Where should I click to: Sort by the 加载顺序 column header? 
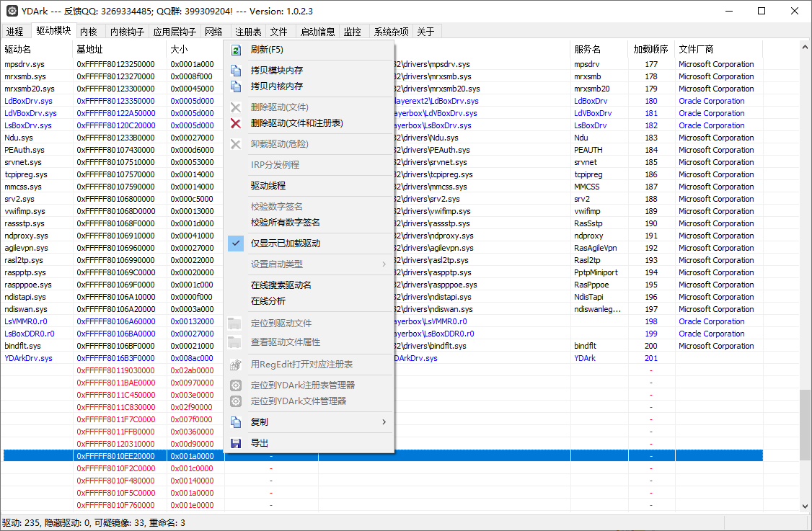tap(650, 50)
